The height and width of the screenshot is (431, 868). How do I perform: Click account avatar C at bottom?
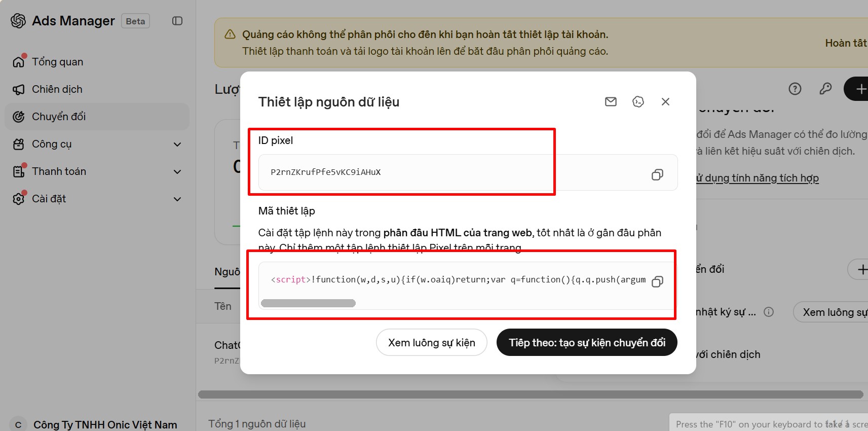[18, 424]
